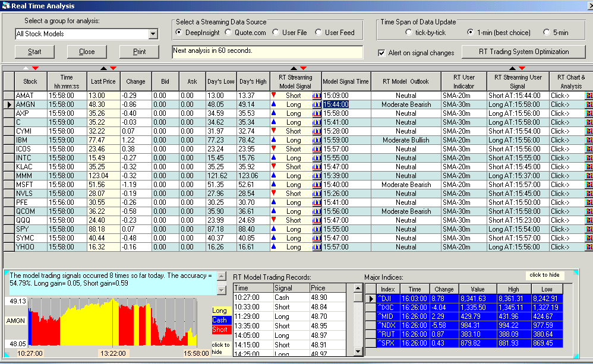Image resolution: width=593 pixels, height=364 pixels.
Task: Click the blue Long signal arrow for SPY
Action: [x=274, y=229]
